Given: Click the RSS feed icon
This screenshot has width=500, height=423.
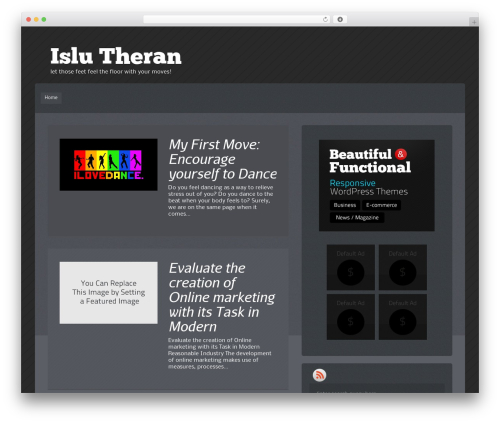Looking at the screenshot, I should click(319, 375).
